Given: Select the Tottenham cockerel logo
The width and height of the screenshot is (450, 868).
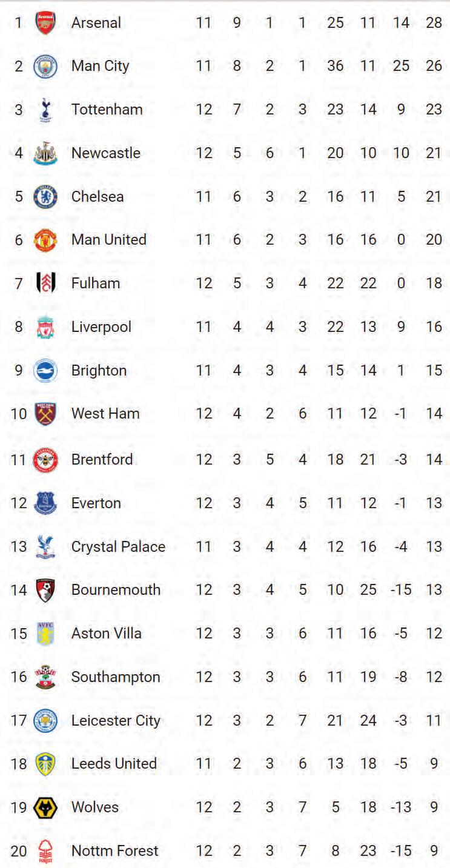Looking at the screenshot, I should (45, 110).
